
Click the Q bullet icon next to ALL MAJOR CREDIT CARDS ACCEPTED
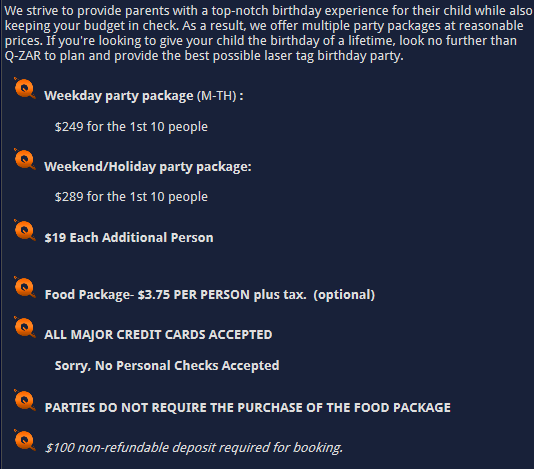(25, 327)
